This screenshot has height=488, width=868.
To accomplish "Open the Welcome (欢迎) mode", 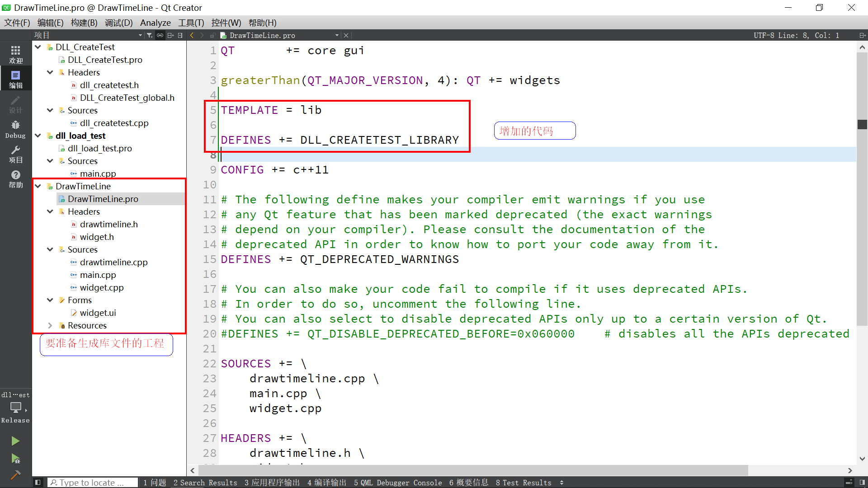I will pyautogui.click(x=15, y=54).
